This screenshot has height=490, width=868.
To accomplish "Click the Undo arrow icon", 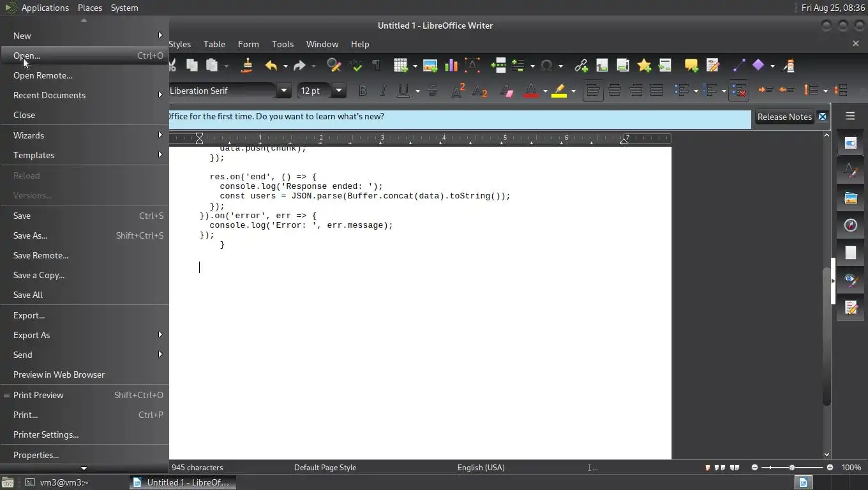I will tap(271, 65).
